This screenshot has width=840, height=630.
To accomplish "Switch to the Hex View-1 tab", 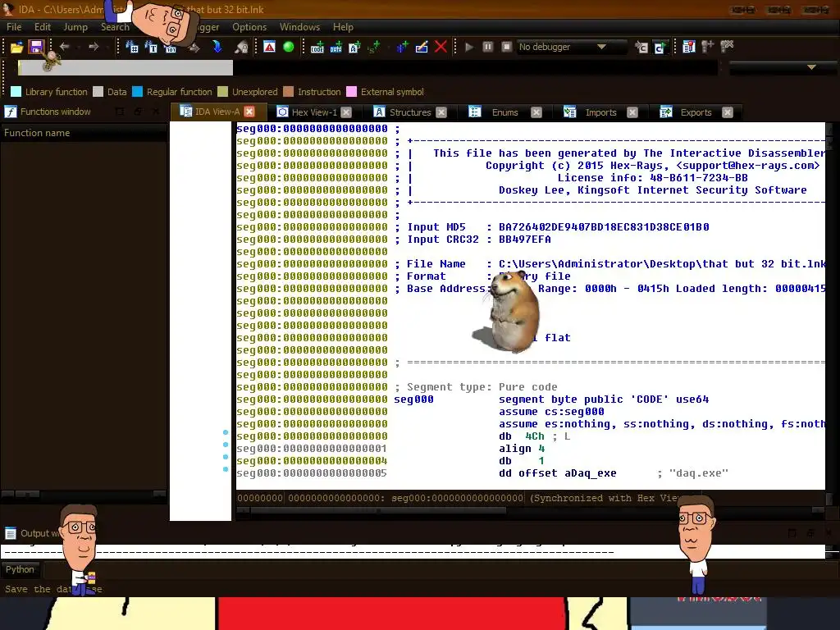I will [x=314, y=112].
